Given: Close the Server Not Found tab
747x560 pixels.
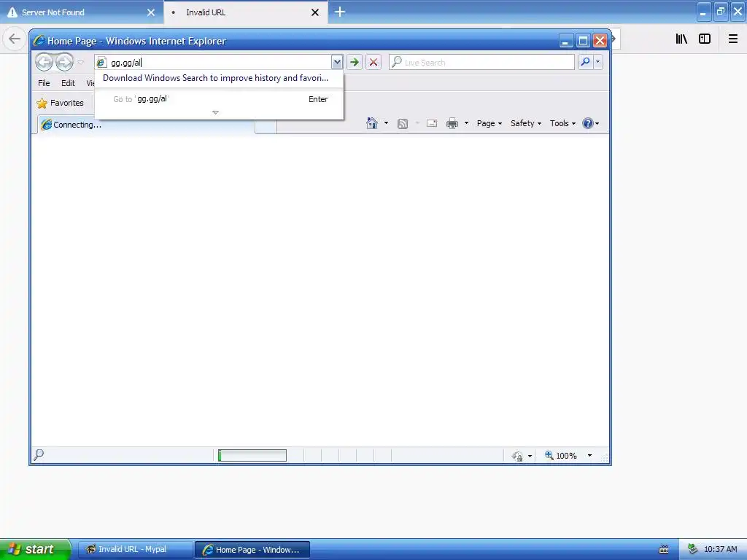Looking at the screenshot, I should tap(151, 12).
